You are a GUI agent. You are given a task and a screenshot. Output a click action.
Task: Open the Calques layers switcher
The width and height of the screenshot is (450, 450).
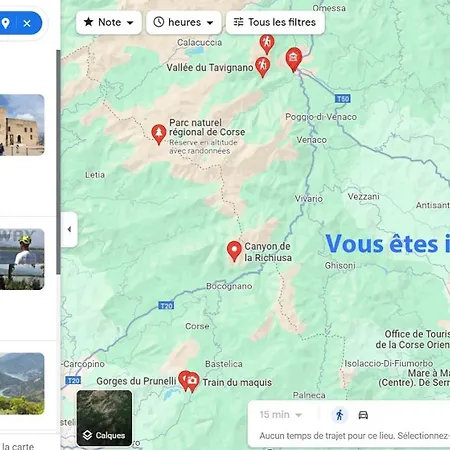[x=104, y=418]
